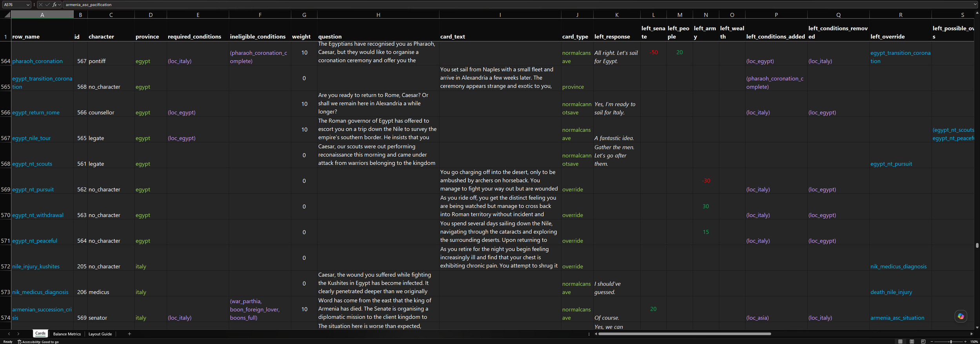
Task: Select row 570 header
Action: click(x=5, y=207)
